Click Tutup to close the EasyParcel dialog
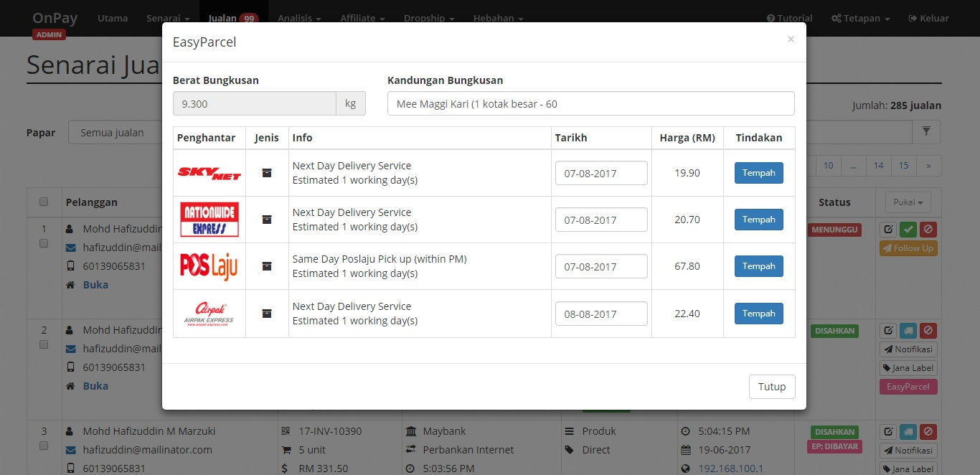The width and height of the screenshot is (980, 475). click(772, 386)
